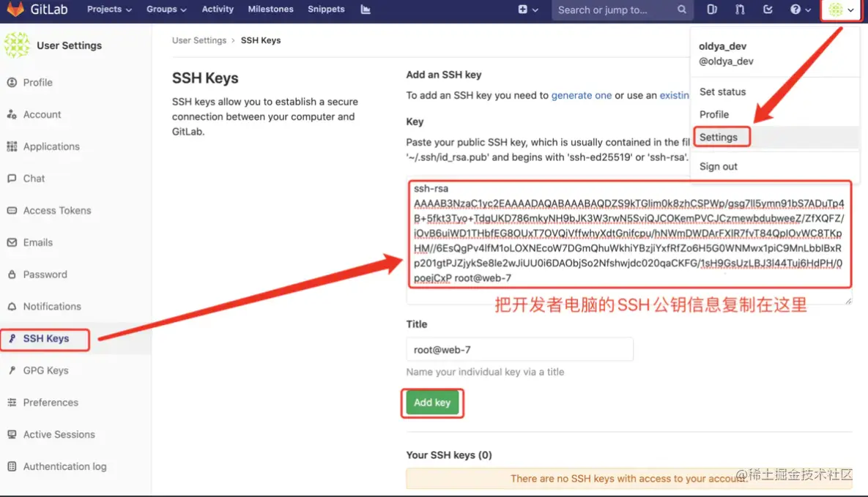Click the User Settings avatar in sidebar

(x=17, y=45)
